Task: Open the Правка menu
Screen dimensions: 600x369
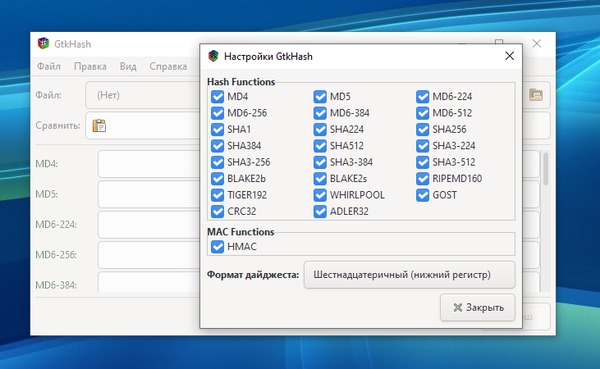Action: (x=90, y=66)
